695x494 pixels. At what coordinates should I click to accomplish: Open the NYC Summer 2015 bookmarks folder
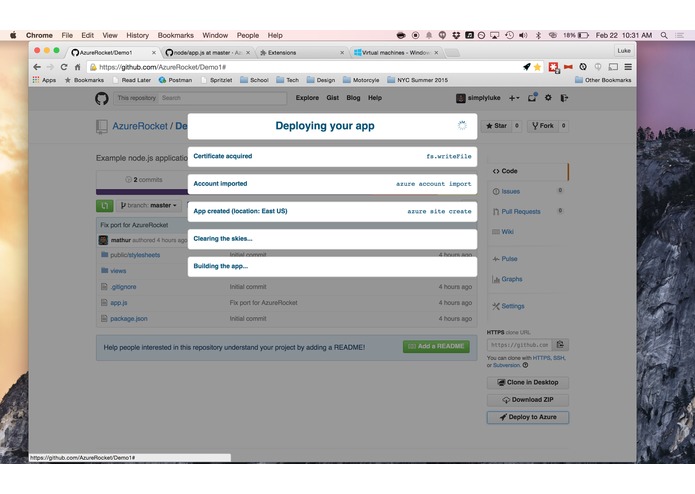coord(418,80)
